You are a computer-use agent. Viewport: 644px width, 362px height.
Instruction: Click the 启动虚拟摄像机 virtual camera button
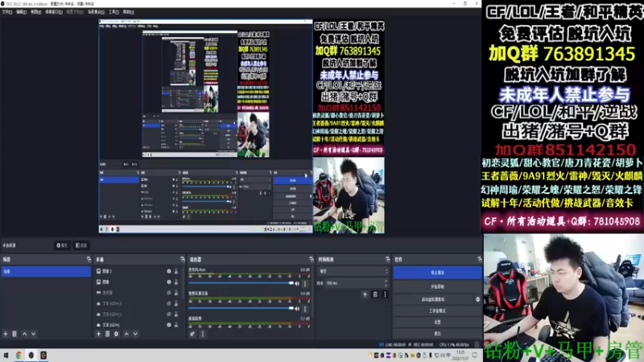click(x=433, y=299)
